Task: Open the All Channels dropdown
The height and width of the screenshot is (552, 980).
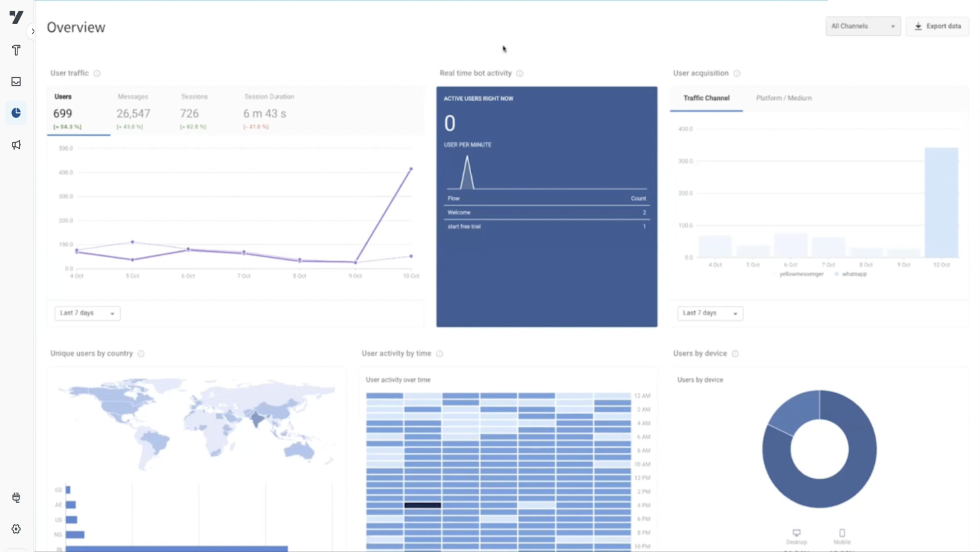Action: coord(863,26)
